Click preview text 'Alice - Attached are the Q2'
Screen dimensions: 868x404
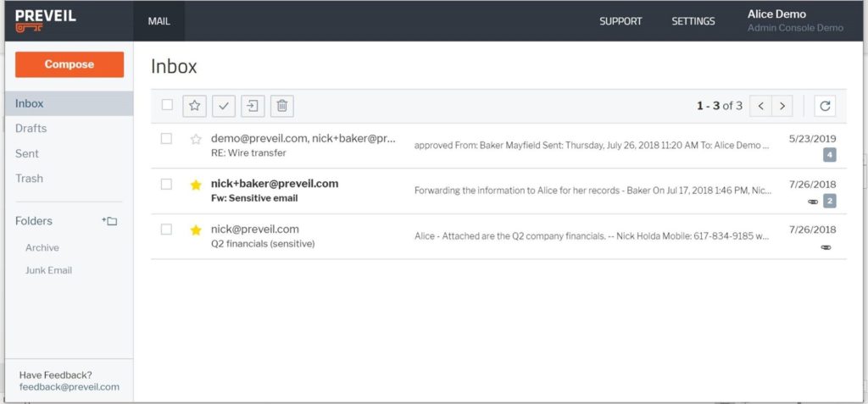[x=592, y=235]
